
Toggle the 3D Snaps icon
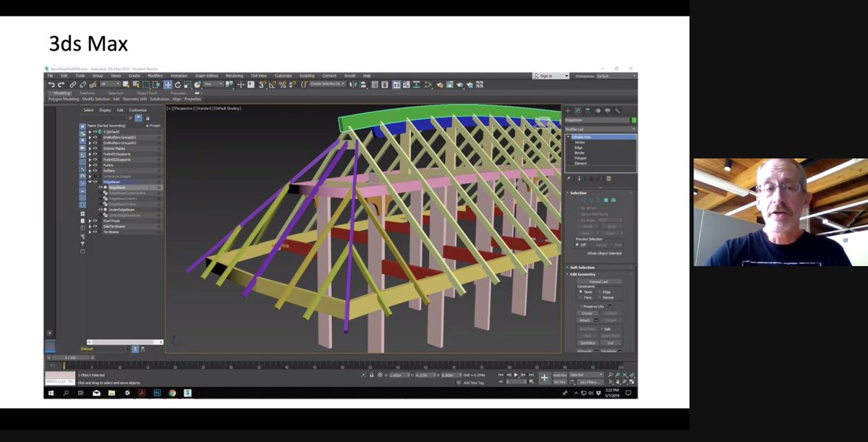tap(261, 84)
